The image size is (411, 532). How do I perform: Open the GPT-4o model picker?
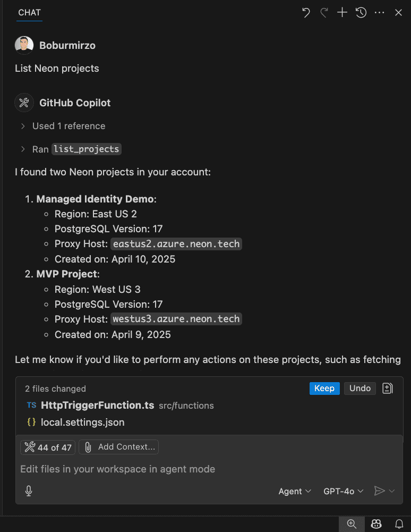(x=344, y=492)
